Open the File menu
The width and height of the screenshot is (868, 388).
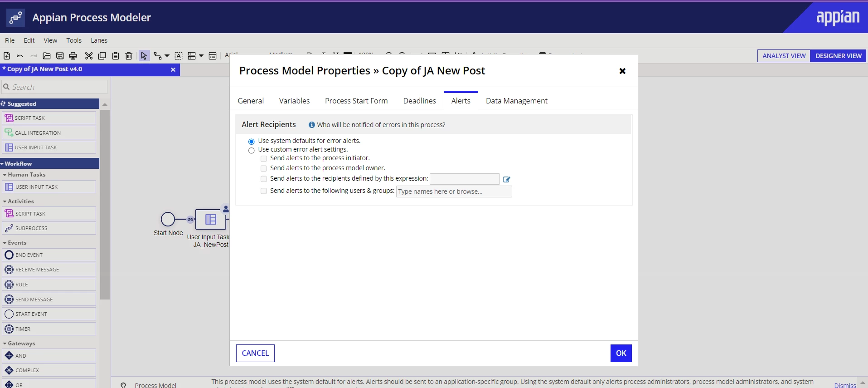10,40
